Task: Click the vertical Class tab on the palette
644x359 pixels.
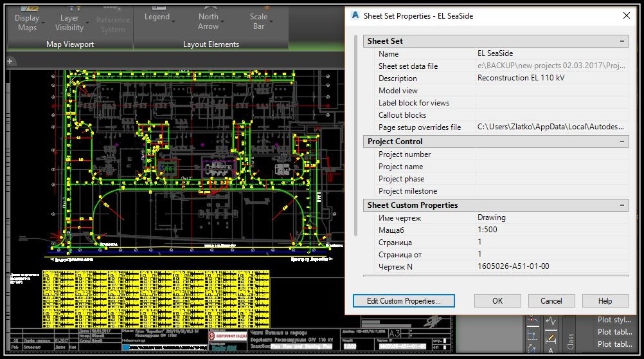Action: click(571, 341)
